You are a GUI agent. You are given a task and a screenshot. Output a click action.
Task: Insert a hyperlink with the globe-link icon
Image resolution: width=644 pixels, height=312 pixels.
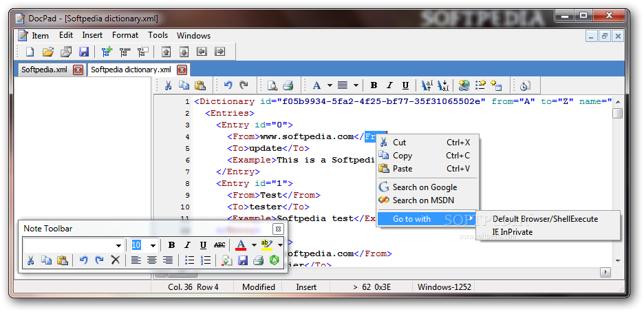[464, 85]
